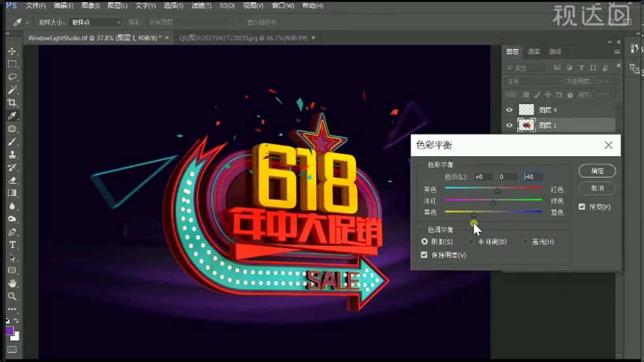Open the 正常 blend mode dropdown
Image resolution: width=644 pixels, height=362 pixels.
click(533, 81)
